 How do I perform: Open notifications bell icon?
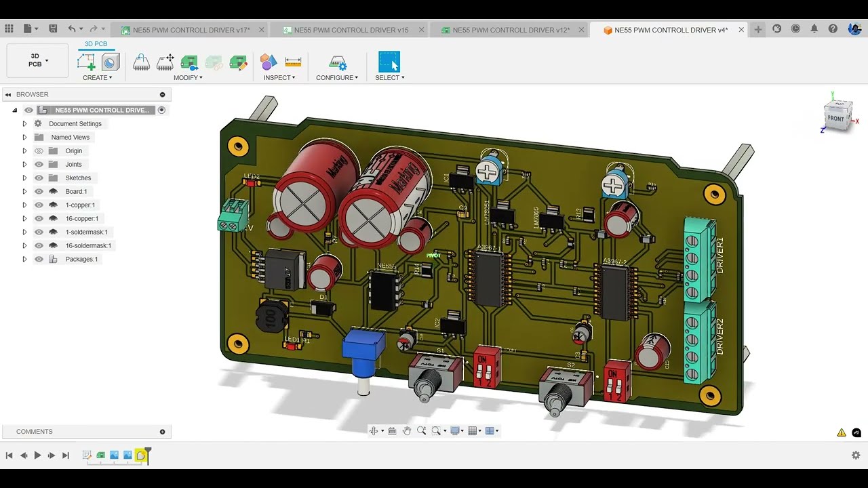click(x=814, y=29)
